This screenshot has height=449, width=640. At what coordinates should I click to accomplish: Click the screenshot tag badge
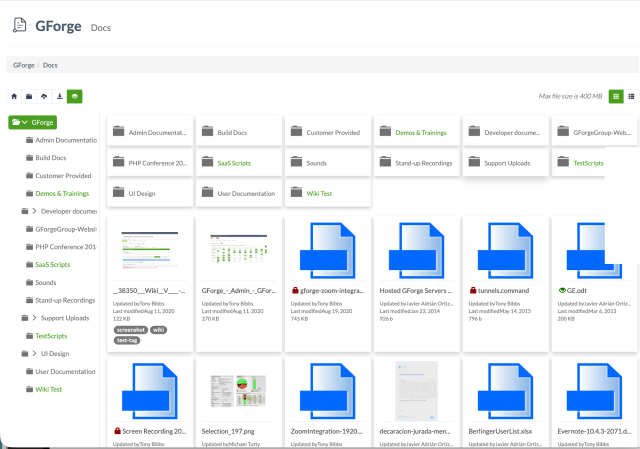pyautogui.click(x=131, y=330)
